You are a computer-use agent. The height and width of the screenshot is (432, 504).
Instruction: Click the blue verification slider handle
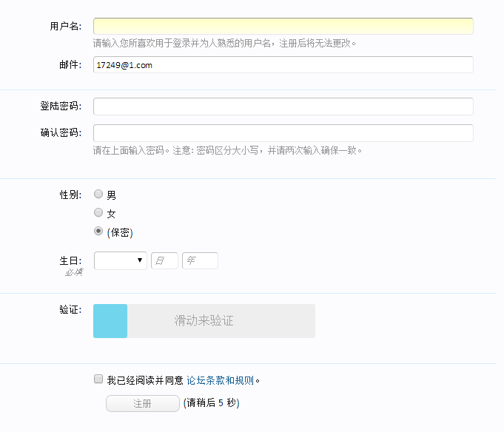pyautogui.click(x=110, y=321)
